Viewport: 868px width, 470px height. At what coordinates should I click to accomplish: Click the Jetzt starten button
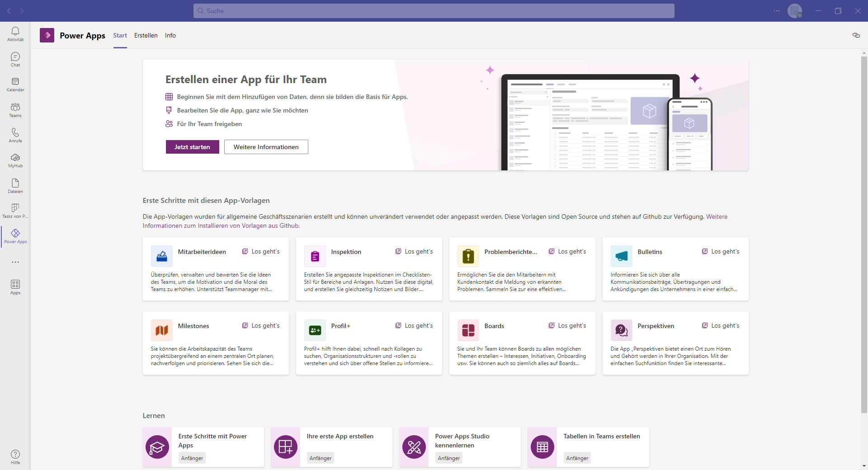pos(193,147)
